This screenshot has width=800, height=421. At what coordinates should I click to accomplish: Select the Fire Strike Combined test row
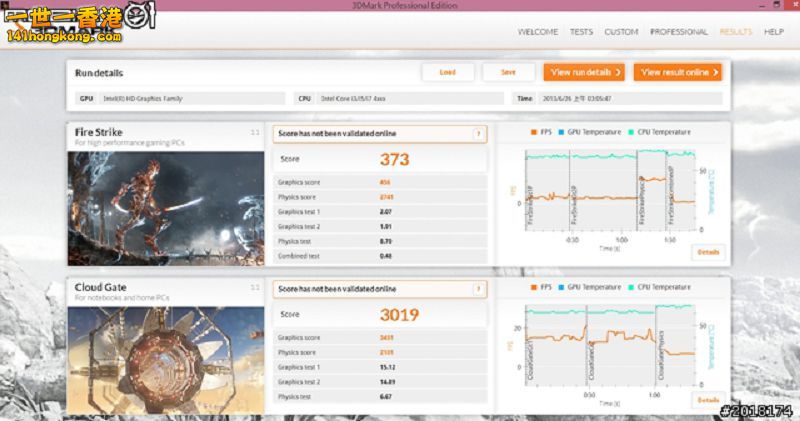coord(380,256)
